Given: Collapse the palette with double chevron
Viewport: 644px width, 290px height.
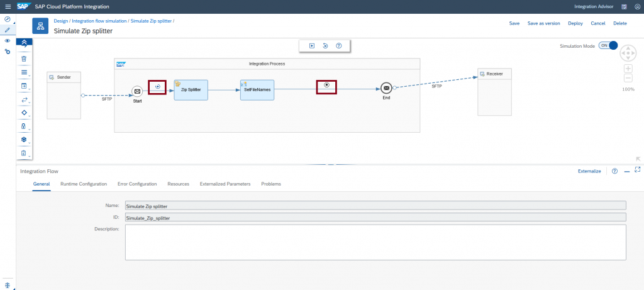Looking at the screenshot, I should 25,42.
